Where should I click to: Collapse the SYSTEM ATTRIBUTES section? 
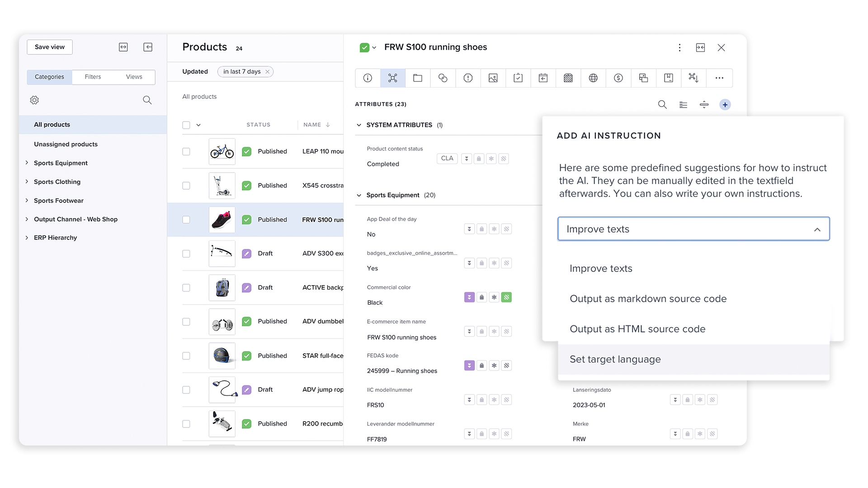[x=359, y=125]
